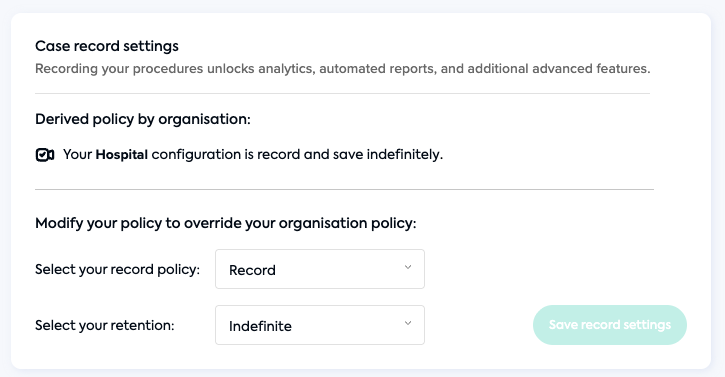Click the 'Case record settings' heading
The width and height of the screenshot is (725, 377).
107,46
